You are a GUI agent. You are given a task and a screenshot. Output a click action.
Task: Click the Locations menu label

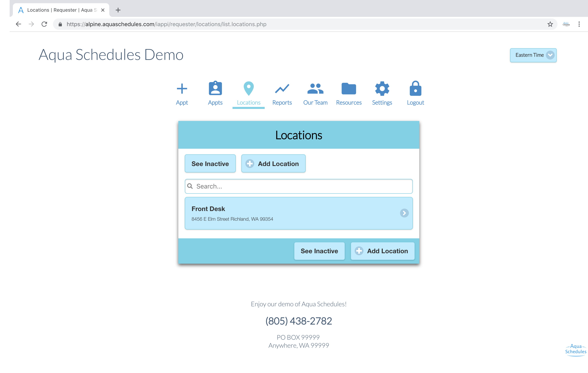(x=249, y=103)
